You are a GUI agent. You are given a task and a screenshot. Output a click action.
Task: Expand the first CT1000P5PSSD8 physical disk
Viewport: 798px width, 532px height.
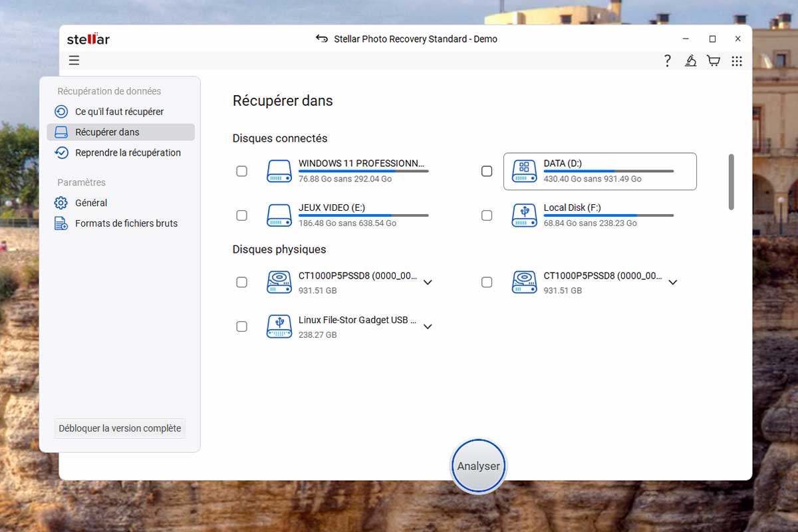pos(428,283)
